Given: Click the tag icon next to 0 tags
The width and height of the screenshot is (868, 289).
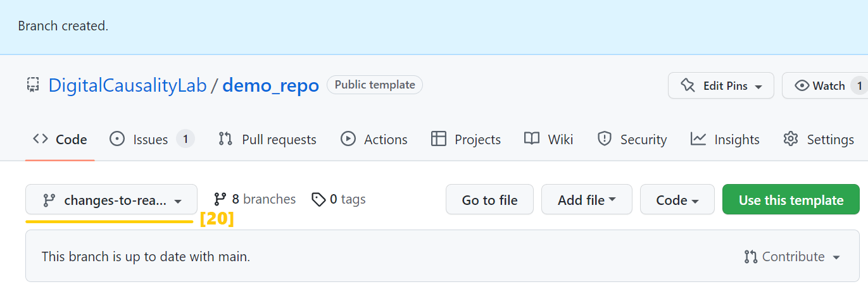Looking at the screenshot, I should (319, 200).
